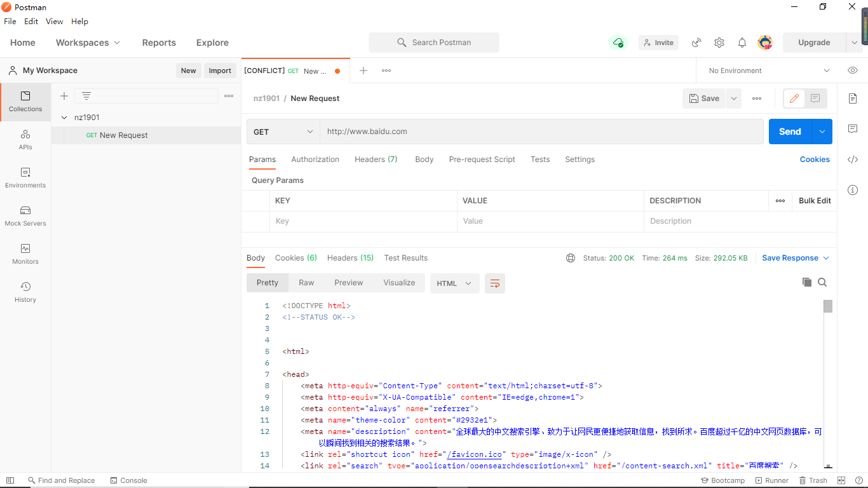The width and height of the screenshot is (868, 488).
Task: Open documentation icon in right sidebar
Action: pyautogui.click(x=853, y=98)
